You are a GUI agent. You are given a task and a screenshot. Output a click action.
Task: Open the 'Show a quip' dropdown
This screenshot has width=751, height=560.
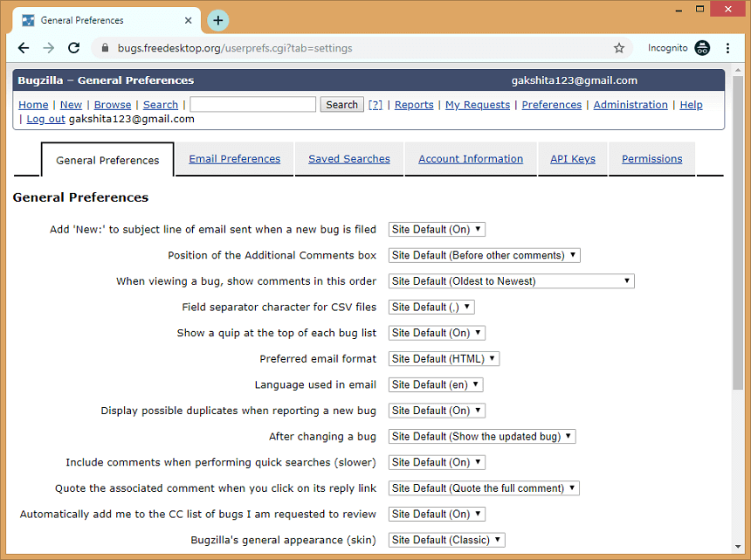(x=437, y=333)
